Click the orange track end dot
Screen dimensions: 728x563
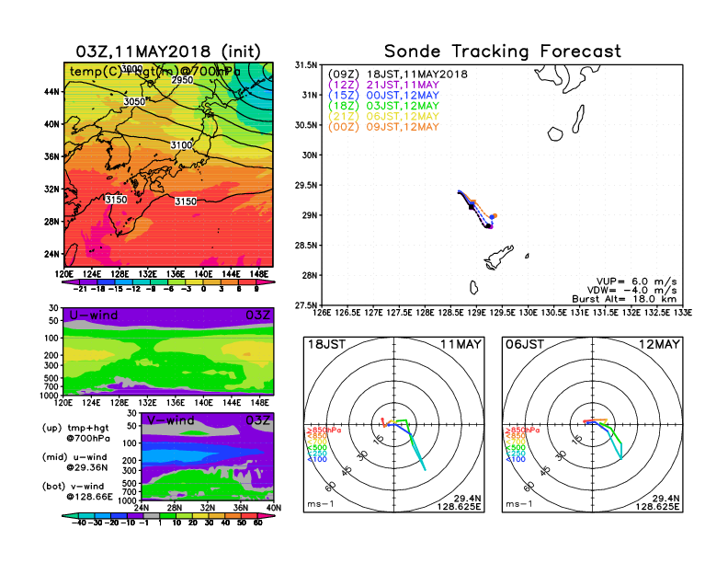pos(495,216)
